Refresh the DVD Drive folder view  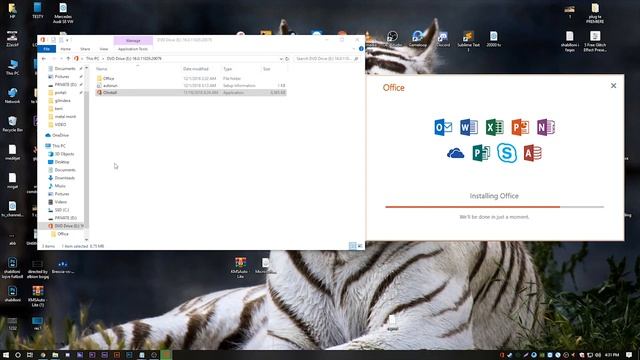287,59
